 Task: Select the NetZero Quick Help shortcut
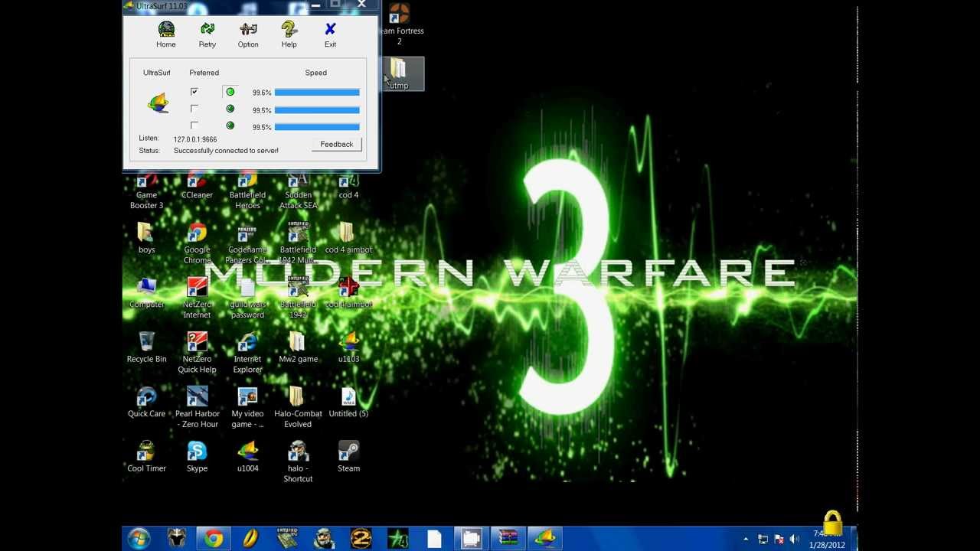[x=197, y=353]
